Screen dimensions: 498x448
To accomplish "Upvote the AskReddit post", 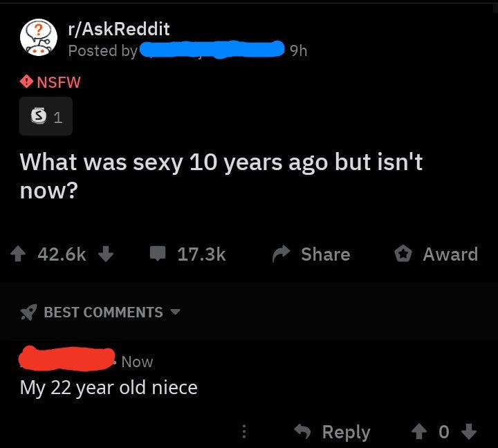I will (20, 254).
